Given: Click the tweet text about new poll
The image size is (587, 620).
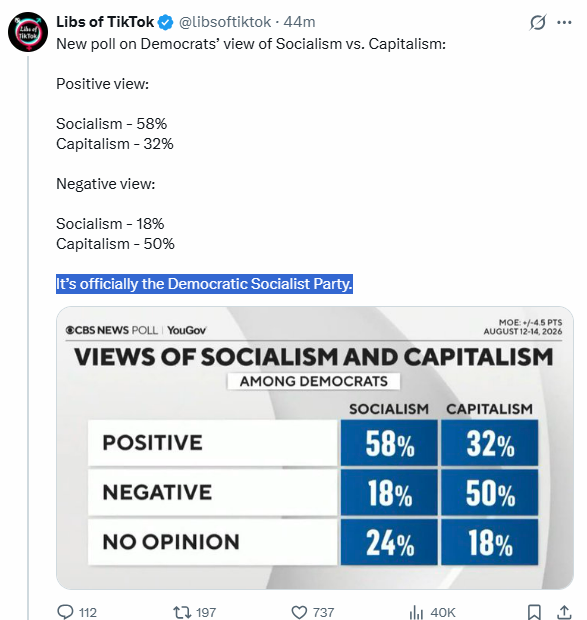Looking at the screenshot, I should coord(251,44).
